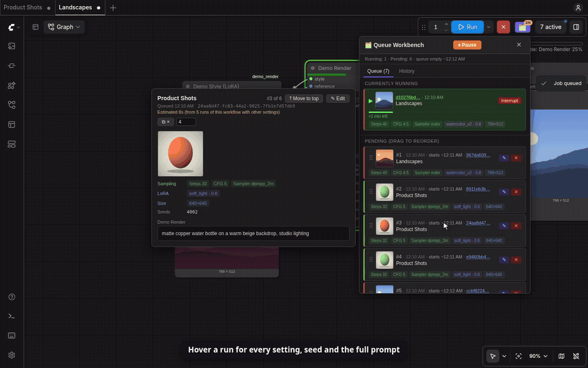Remove pending job #4 Product Shots

click(x=516, y=259)
